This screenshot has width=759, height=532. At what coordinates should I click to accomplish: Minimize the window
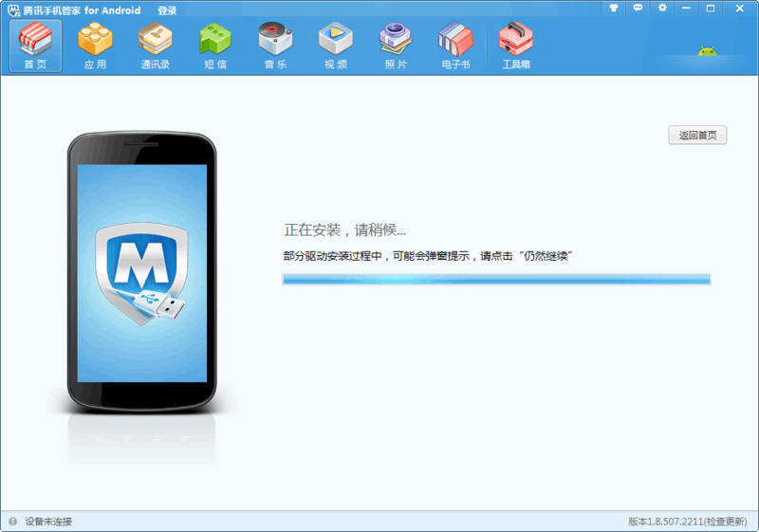pyautogui.click(x=686, y=8)
